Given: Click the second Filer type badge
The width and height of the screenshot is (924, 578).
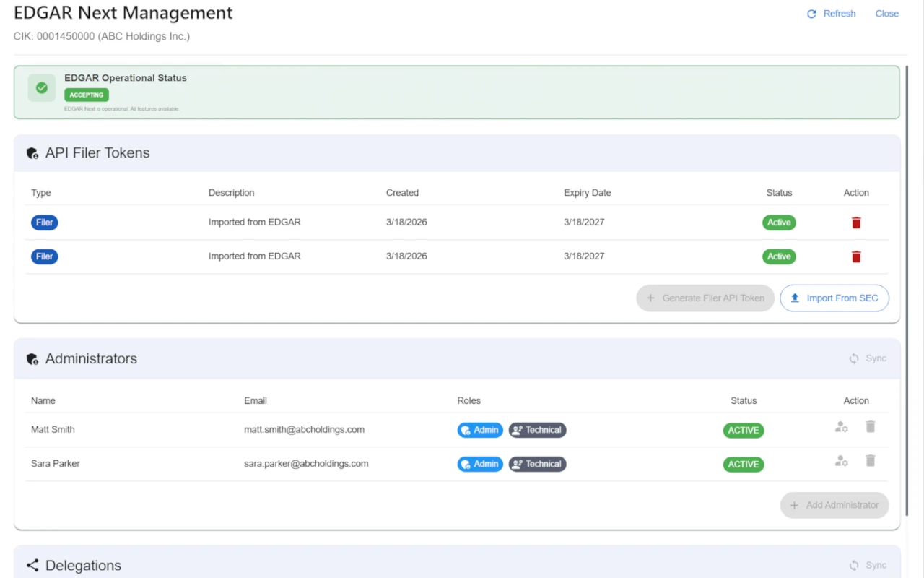Looking at the screenshot, I should (45, 256).
